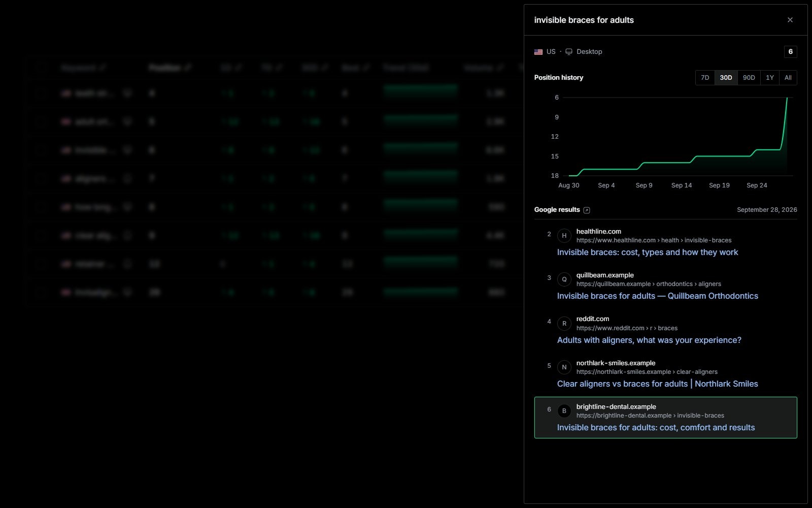The image size is (812, 508).
Task: Select the 30D range tab
Action: (726, 78)
